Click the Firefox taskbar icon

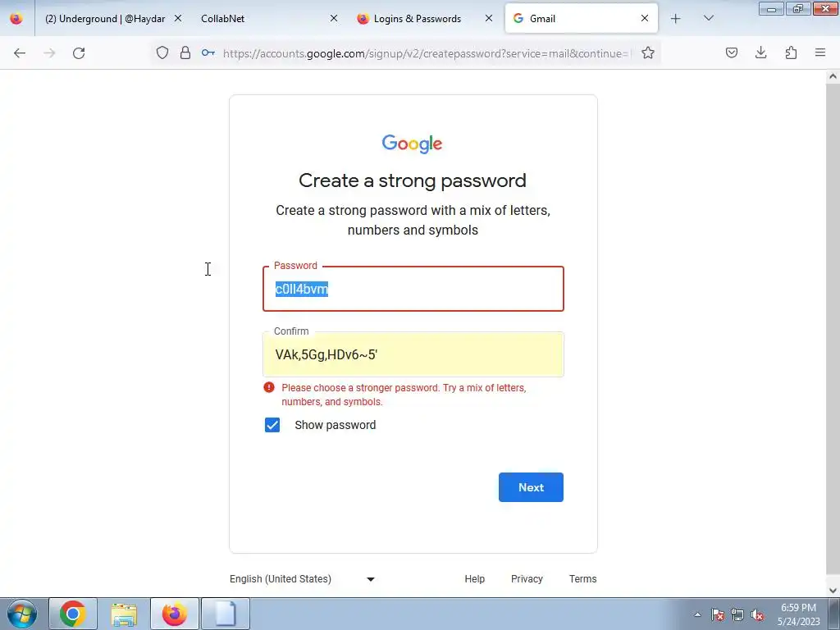tap(175, 614)
